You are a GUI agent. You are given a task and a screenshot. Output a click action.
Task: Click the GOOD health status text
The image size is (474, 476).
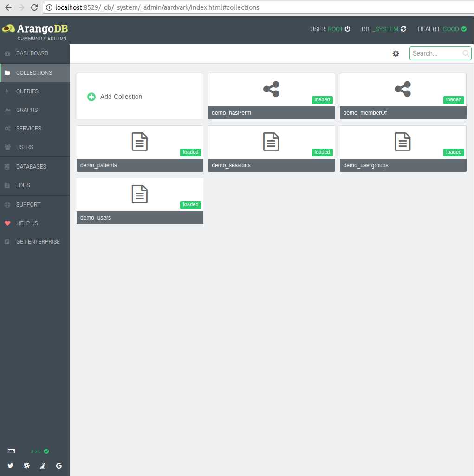tap(451, 29)
